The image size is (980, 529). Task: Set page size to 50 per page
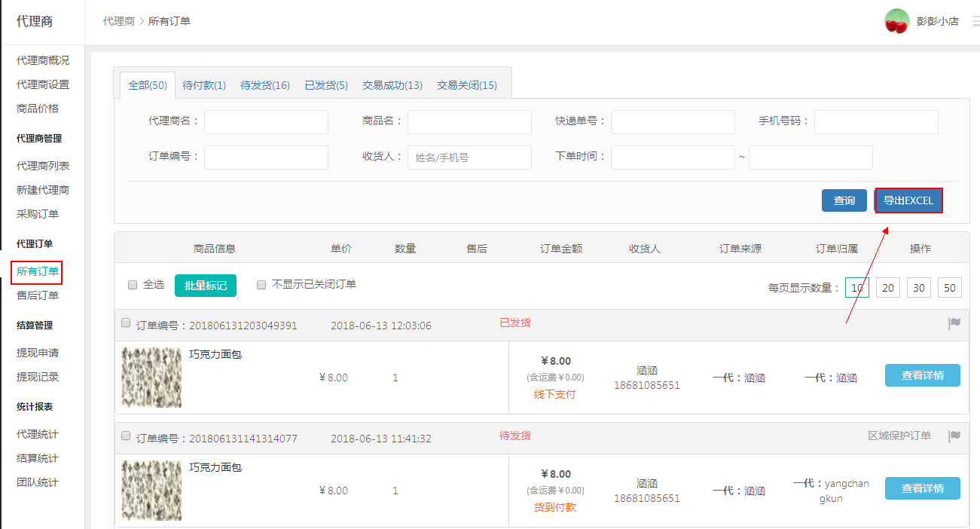coord(949,288)
